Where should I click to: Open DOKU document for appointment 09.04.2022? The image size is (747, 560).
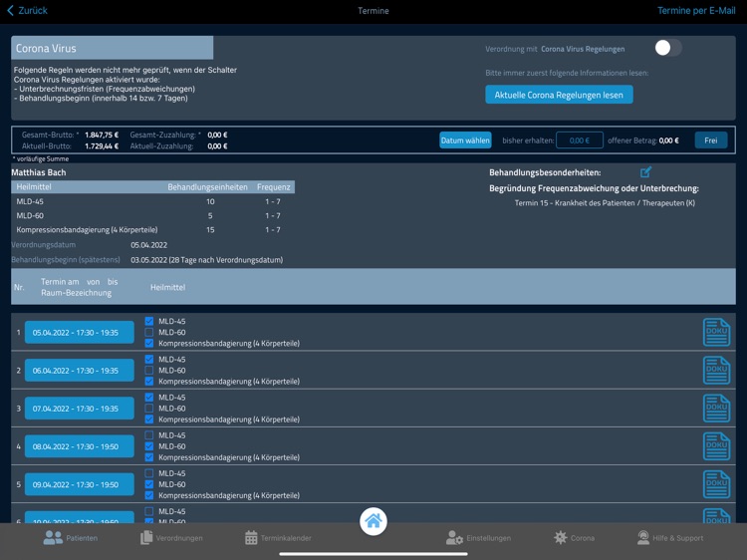[716, 484]
